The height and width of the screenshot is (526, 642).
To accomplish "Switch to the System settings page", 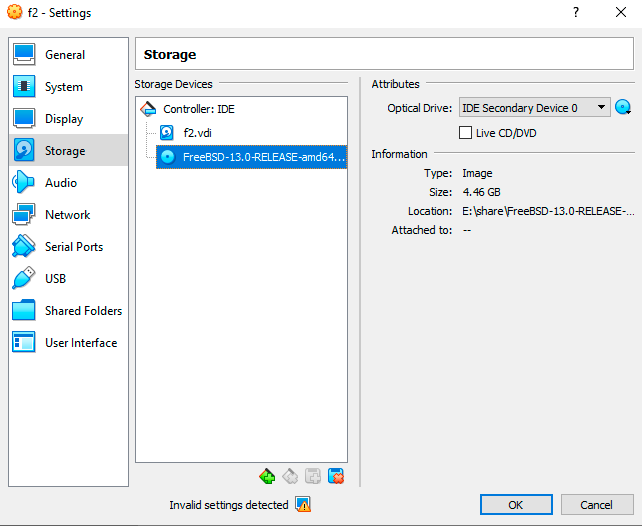I will 64,87.
